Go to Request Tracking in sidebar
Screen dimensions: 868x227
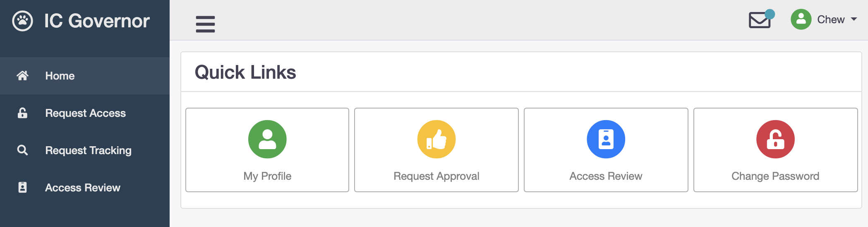point(88,150)
